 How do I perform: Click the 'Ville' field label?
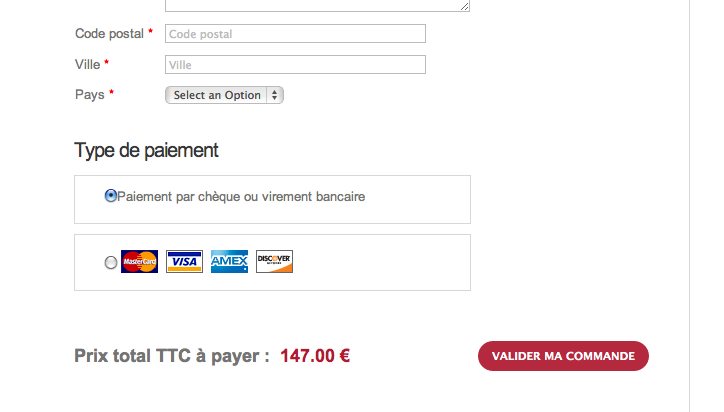click(x=87, y=64)
